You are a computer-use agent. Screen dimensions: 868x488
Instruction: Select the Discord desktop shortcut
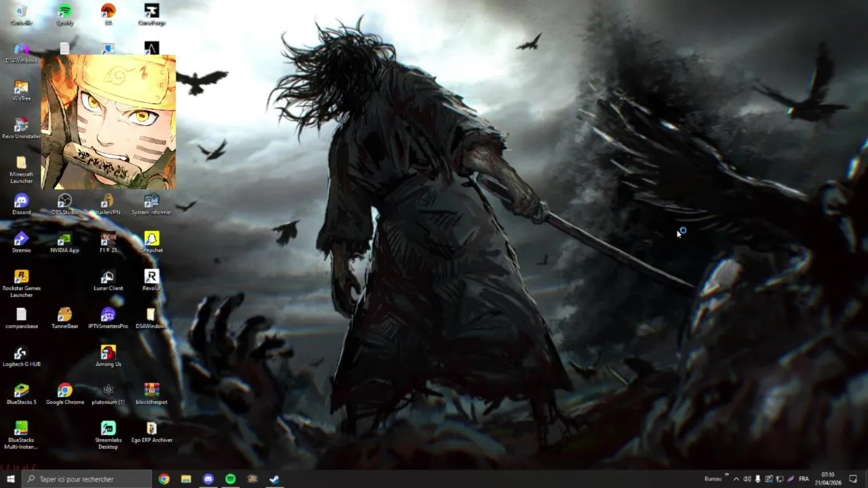pos(21,205)
